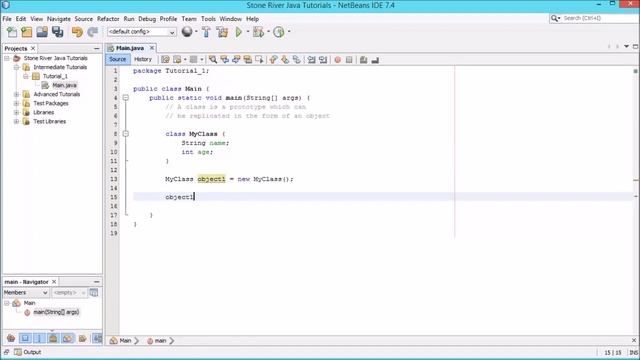Toggle Show Inherited Members filter in Navigator
The width and height of the screenshot is (640, 360).
[11, 338]
